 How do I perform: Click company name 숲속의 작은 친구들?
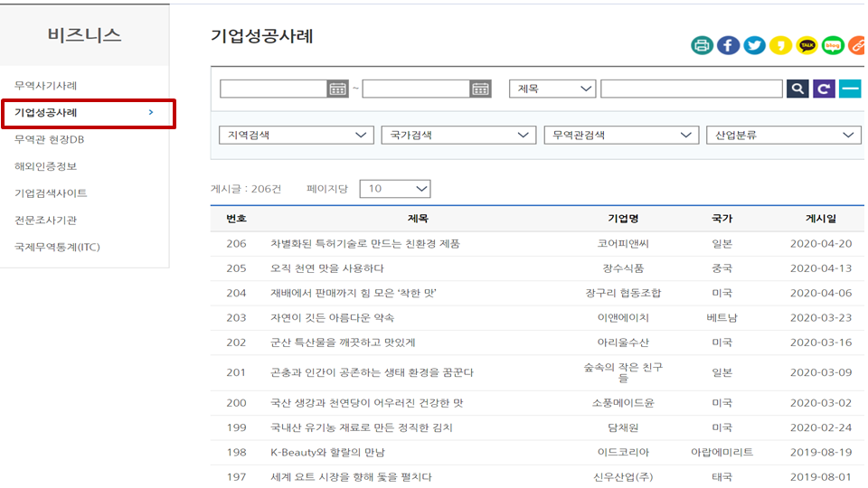click(623, 372)
